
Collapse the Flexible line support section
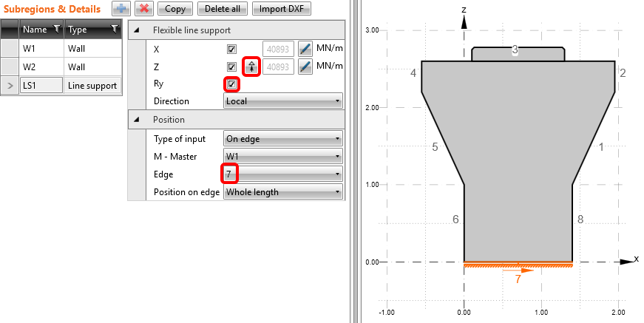point(137,30)
